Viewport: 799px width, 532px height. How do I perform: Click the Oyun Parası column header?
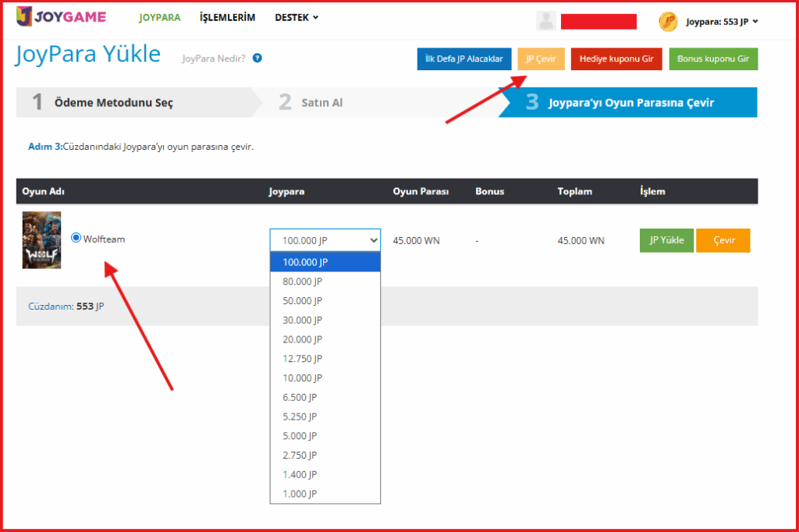pyautogui.click(x=421, y=192)
